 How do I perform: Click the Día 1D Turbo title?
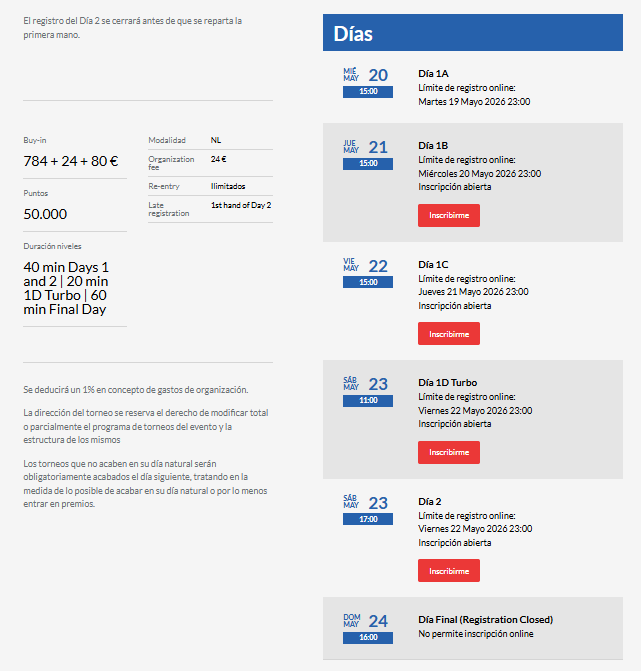pyautogui.click(x=448, y=383)
